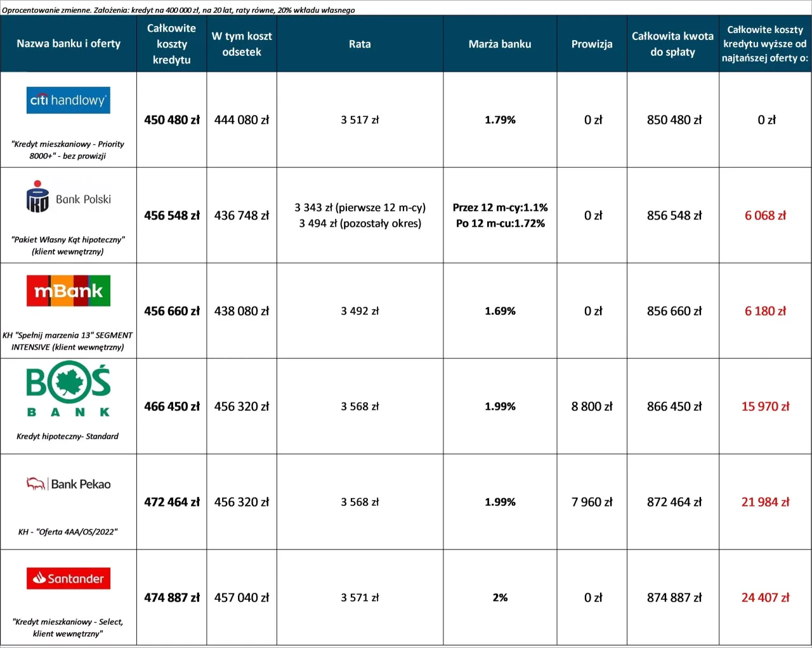The height and width of the screenshot is (648, 812).
Task: Select the 'Całkowite koszty kredytu' header
Action: [171, 44]
